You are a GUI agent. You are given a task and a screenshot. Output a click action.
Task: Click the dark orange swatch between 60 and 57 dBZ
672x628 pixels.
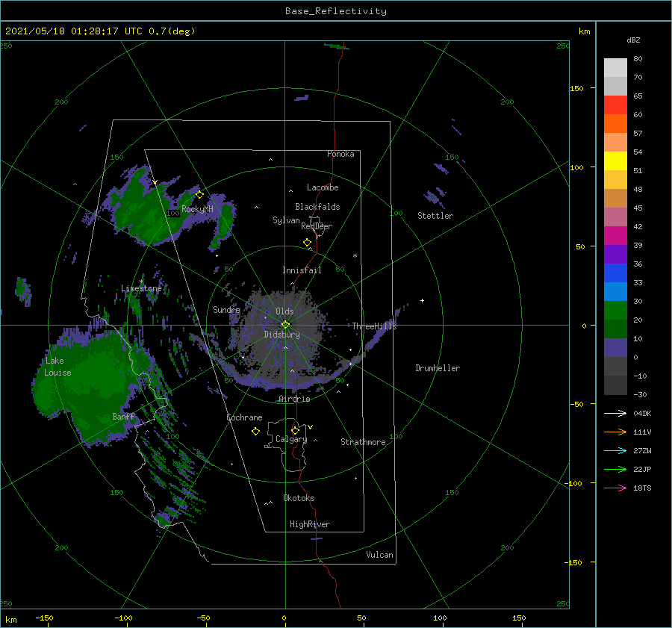click(x=615, y=123)
